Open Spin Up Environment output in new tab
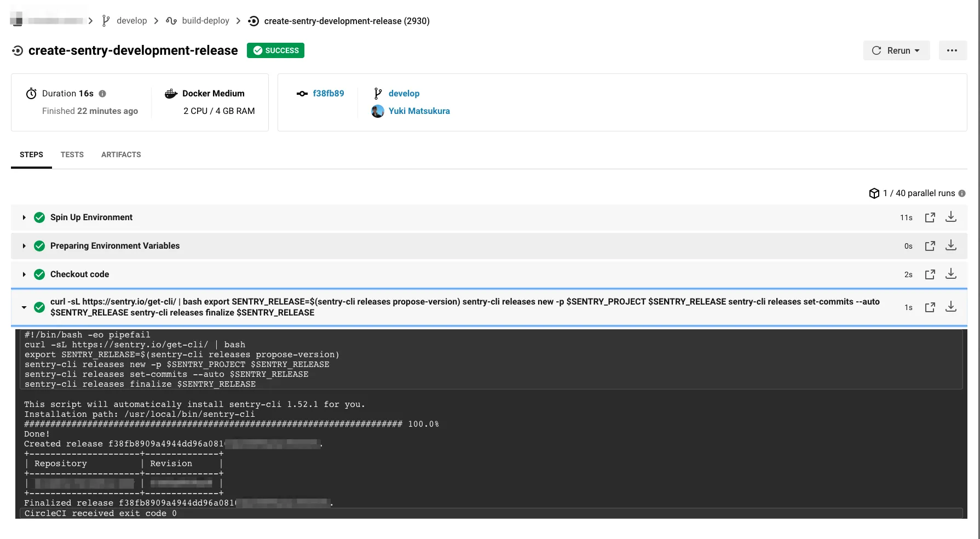The width and height of the screenshot is (980, 539). coord(930,217)
